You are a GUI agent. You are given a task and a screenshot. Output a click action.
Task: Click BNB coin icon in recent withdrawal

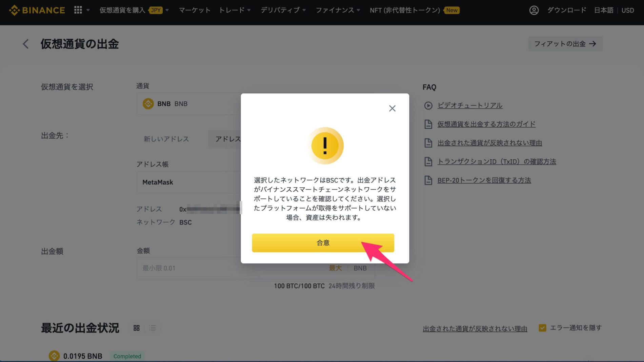tap(54, 356)
